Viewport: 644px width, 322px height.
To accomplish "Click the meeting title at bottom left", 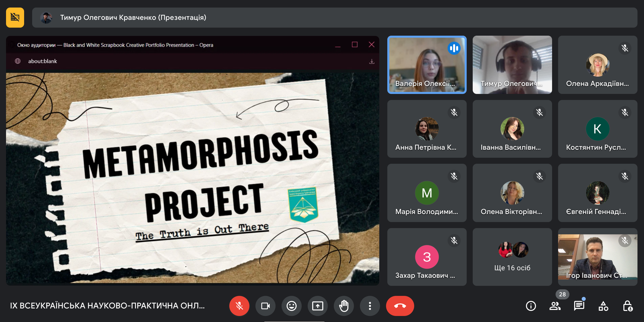I will pyautogui.click(x=108, y=306).
